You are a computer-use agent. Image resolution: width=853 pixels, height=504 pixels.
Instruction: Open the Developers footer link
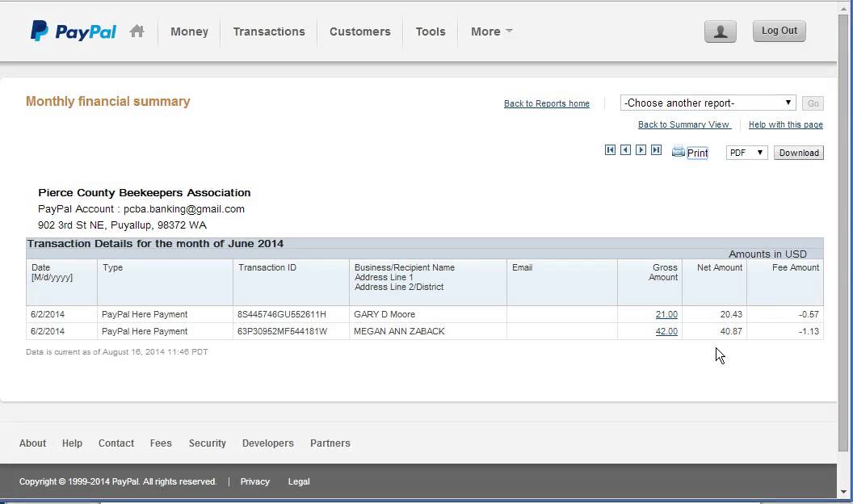(267, 443)
